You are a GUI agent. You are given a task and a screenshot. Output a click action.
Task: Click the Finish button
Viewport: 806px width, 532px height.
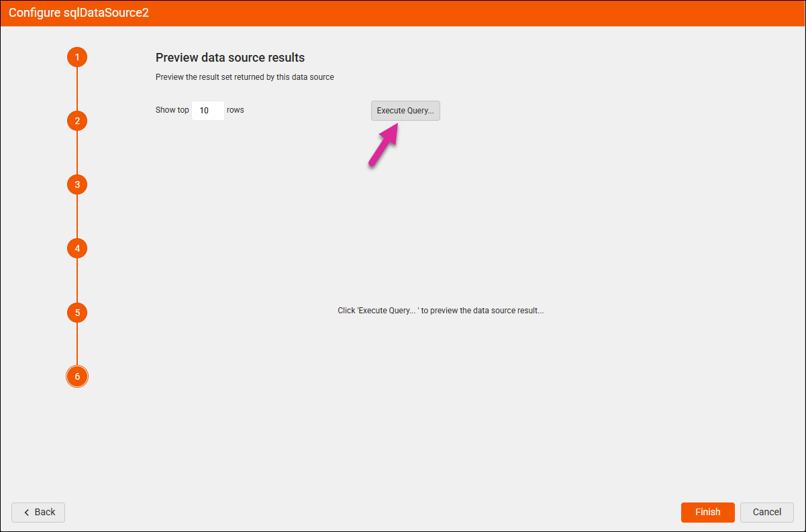coord(708,512)
